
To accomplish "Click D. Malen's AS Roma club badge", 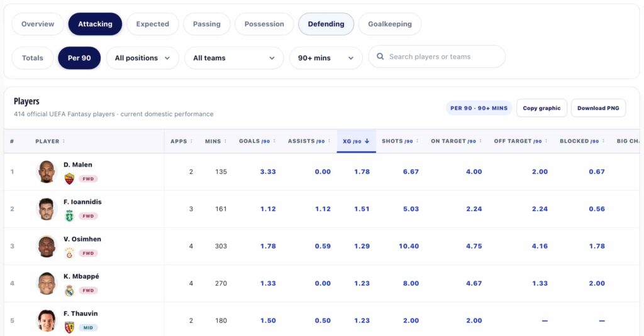I will 69,179.
